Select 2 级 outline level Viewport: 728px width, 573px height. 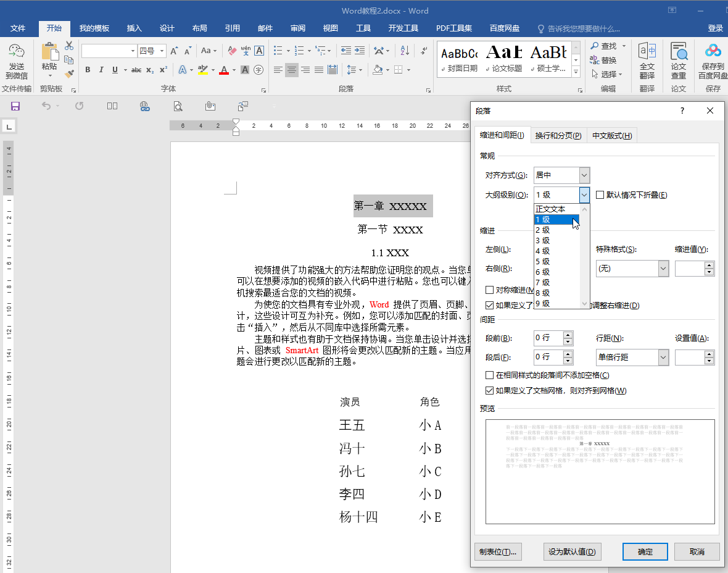[x=557, y=230]
